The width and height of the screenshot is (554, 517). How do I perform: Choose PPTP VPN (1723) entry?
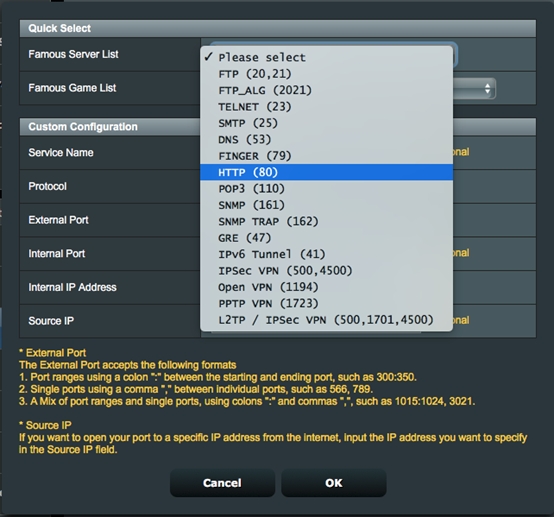click(326, 303)
